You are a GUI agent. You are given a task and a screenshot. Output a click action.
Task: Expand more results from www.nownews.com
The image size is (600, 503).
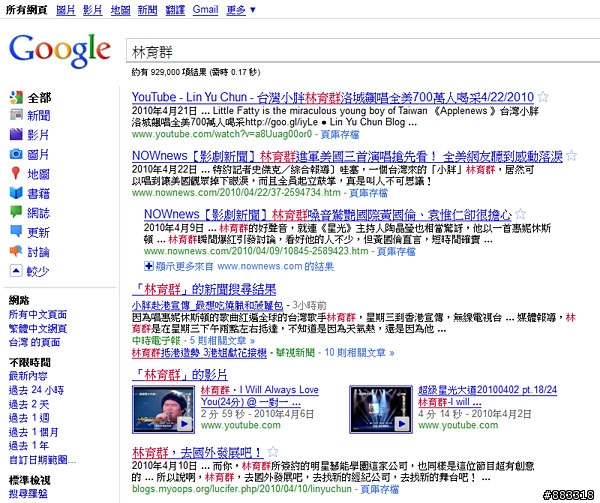[x=239, y=266]
